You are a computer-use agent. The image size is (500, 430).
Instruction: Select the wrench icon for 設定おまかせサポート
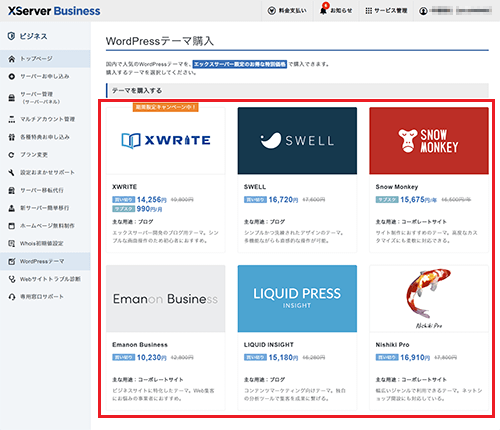click(x=12, y=172)
